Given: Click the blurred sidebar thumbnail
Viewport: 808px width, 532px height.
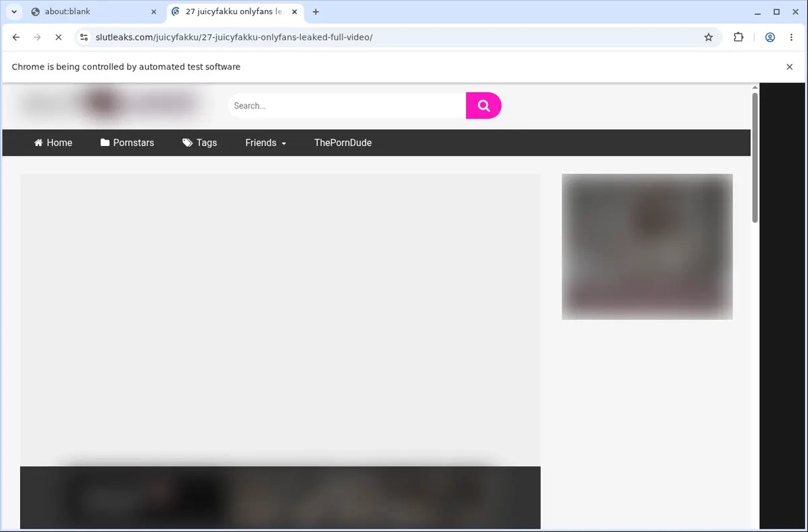Looking at the screenshot, I should pos(647,246).
